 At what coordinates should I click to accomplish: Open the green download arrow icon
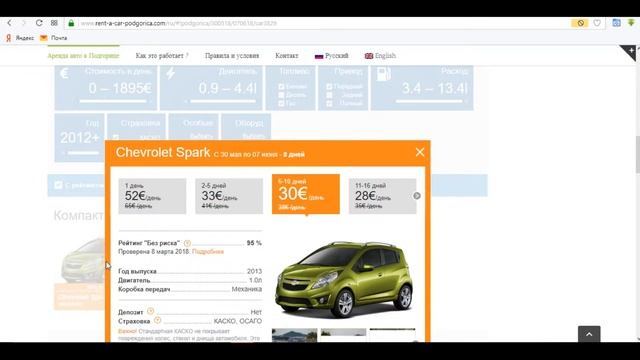(631, 23)
